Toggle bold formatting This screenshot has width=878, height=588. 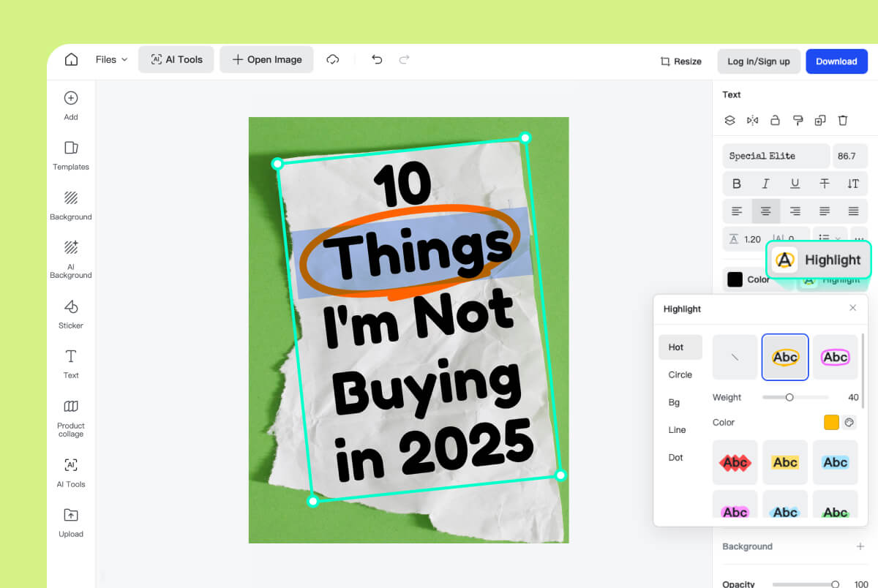[737, 184]
